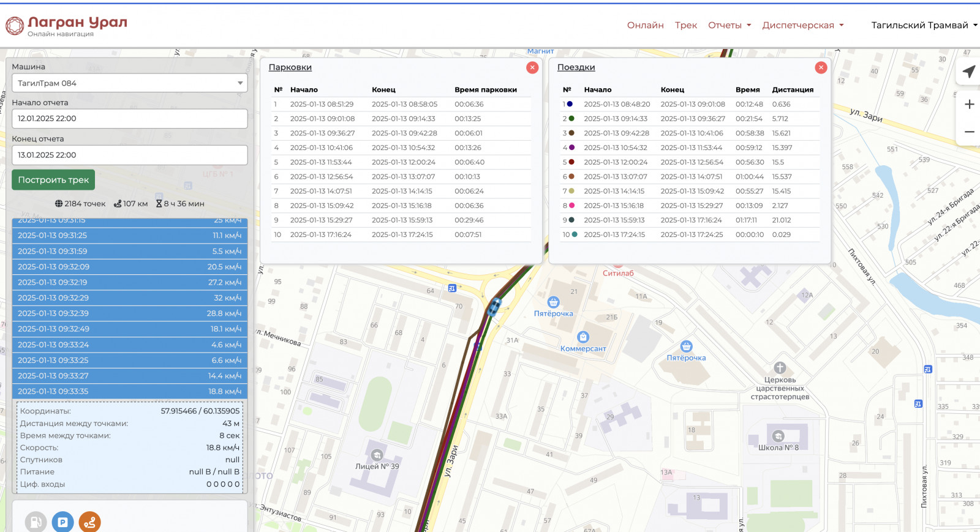
Task: Click trip 9 distance 21.012
Action: [782, 220]
